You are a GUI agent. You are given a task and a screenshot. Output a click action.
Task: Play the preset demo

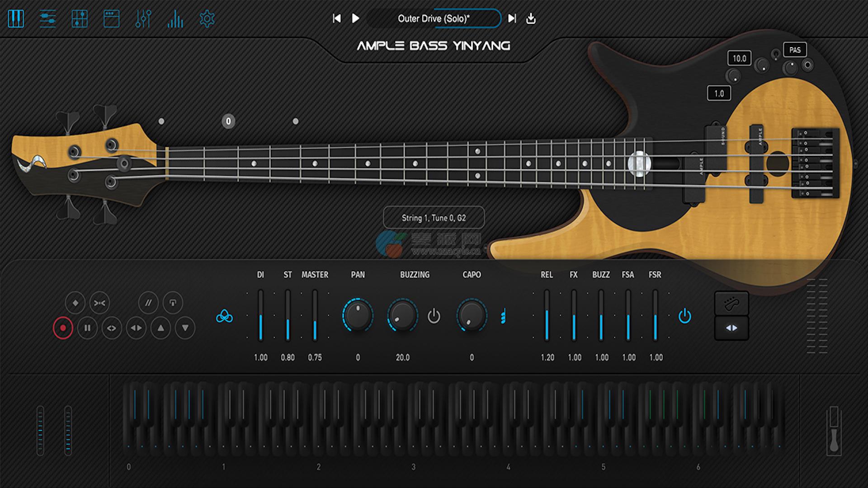(x=356, y=19)
